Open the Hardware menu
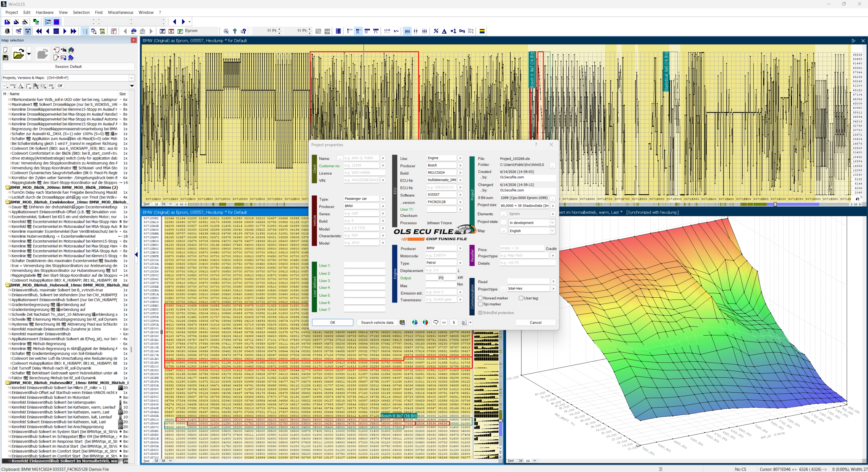The height and width of the screenshot is (472, 868). [x=44, y=13]
